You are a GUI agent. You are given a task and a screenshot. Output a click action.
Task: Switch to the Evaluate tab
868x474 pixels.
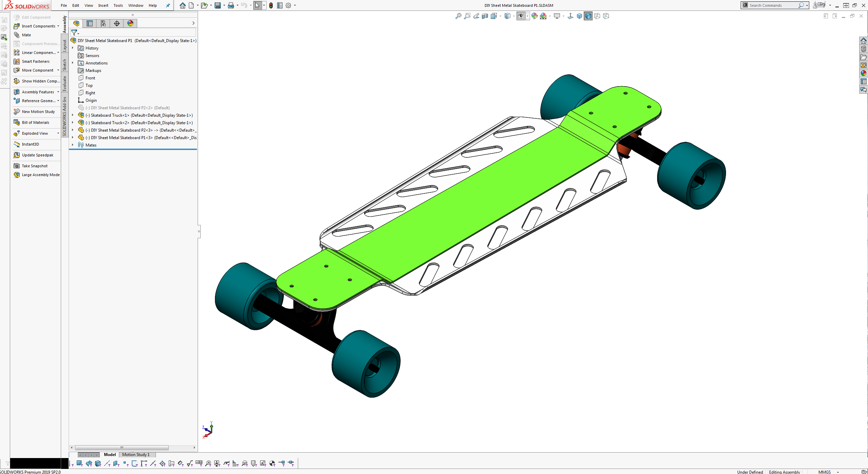(x=65, y=84)
